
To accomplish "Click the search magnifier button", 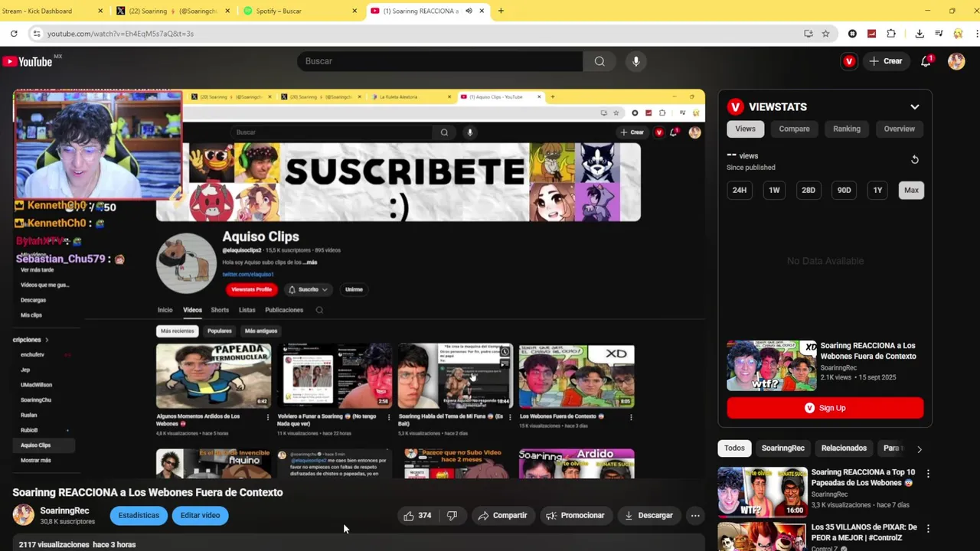I will click(x=599, y=61).
